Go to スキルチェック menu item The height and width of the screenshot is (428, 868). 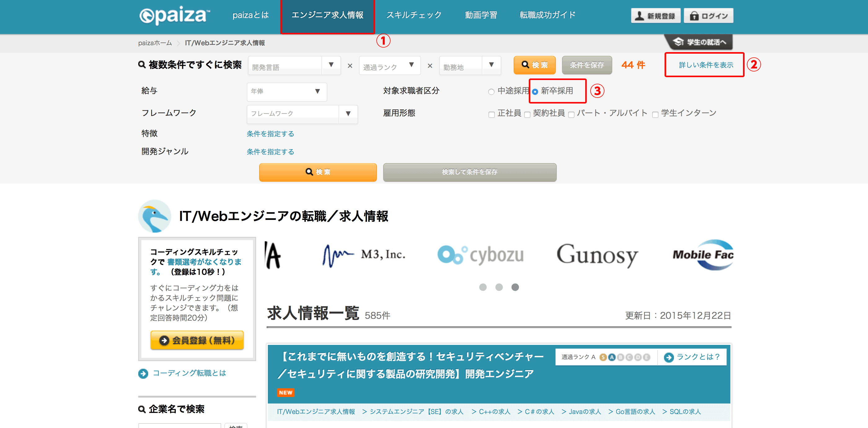tap(414, 15)
